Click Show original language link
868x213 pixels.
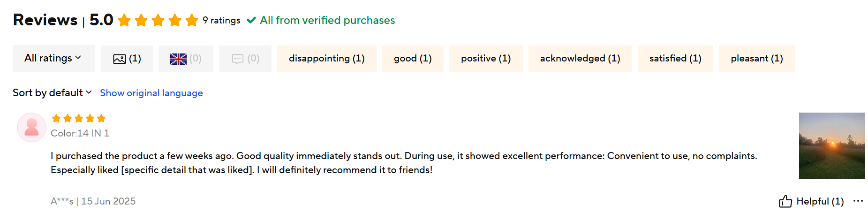(x=151, y=93)
